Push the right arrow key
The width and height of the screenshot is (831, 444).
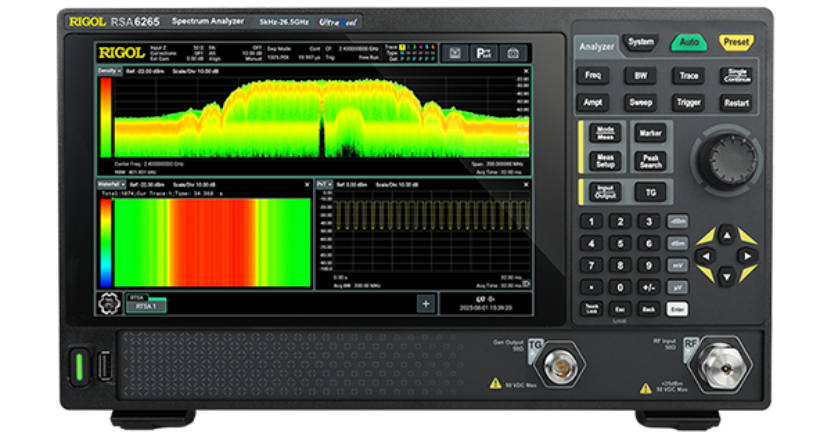point(747,256)
